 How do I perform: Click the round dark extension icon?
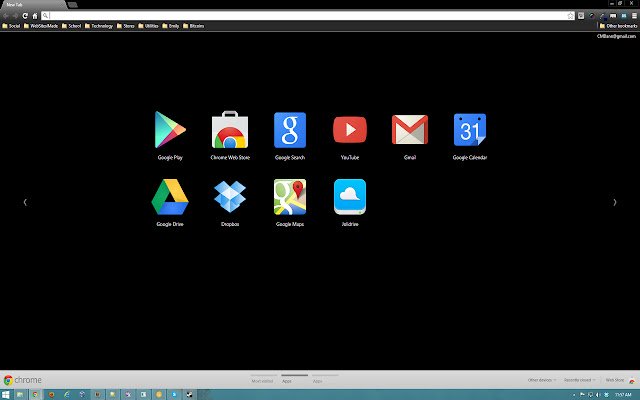[x=591, y=16]
